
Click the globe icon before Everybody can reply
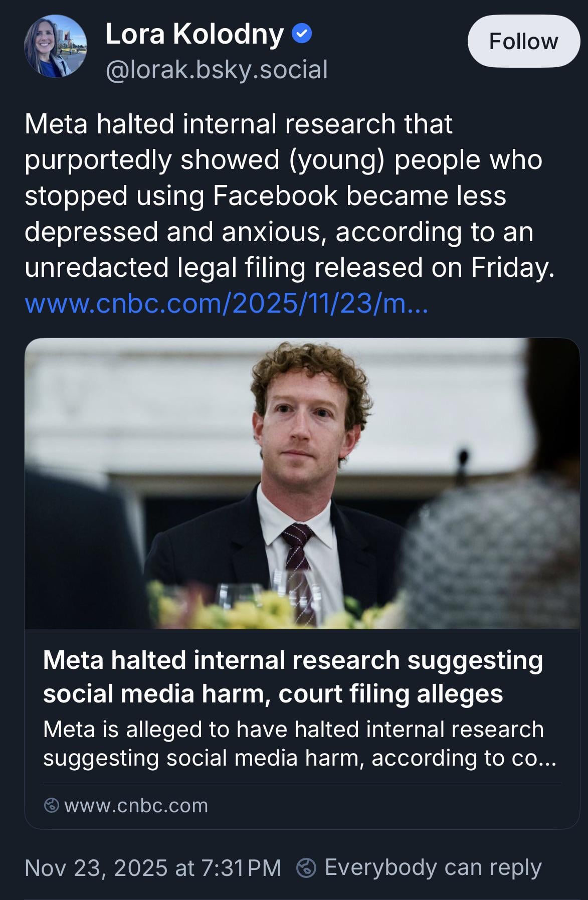point(306,868)
